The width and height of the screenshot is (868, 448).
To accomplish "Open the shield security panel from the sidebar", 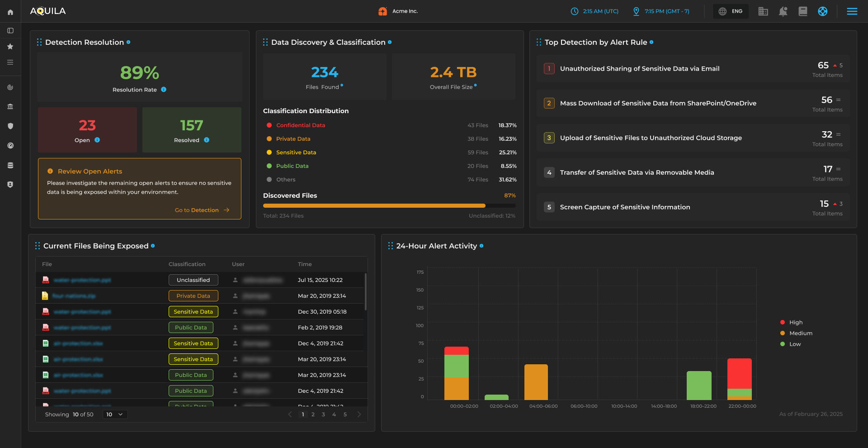I will (x=10, y=126).
